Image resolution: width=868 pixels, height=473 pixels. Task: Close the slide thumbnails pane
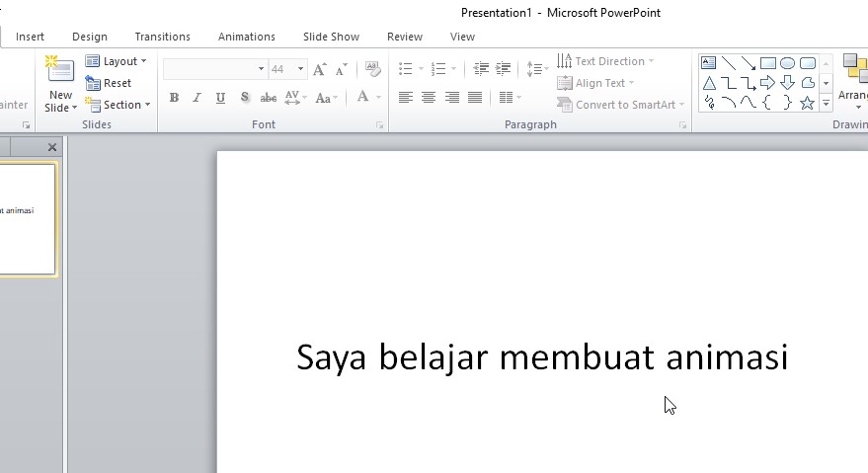52,147
